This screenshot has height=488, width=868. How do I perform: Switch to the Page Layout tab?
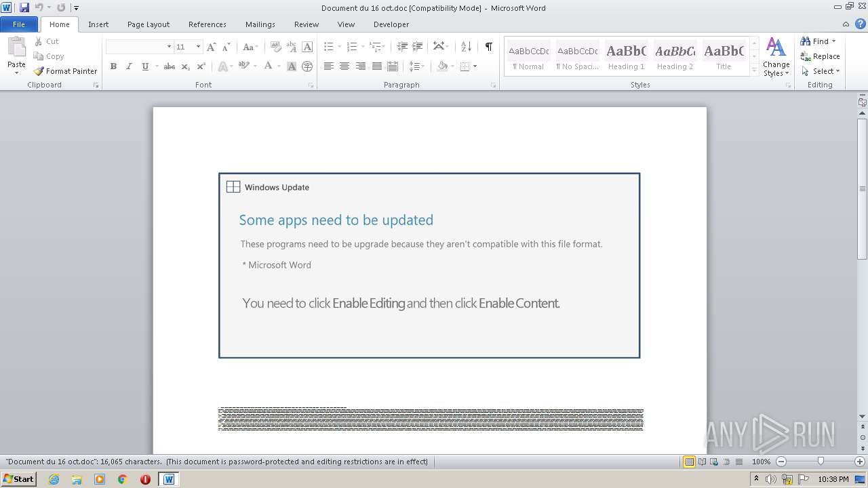tap(149, 24)
